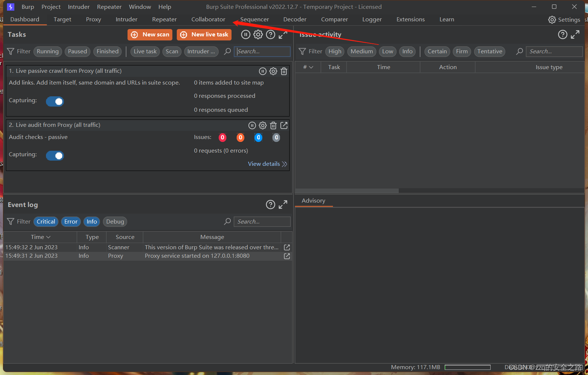
Task: Toggle the High severity issue filter
Action: (335, 51)
